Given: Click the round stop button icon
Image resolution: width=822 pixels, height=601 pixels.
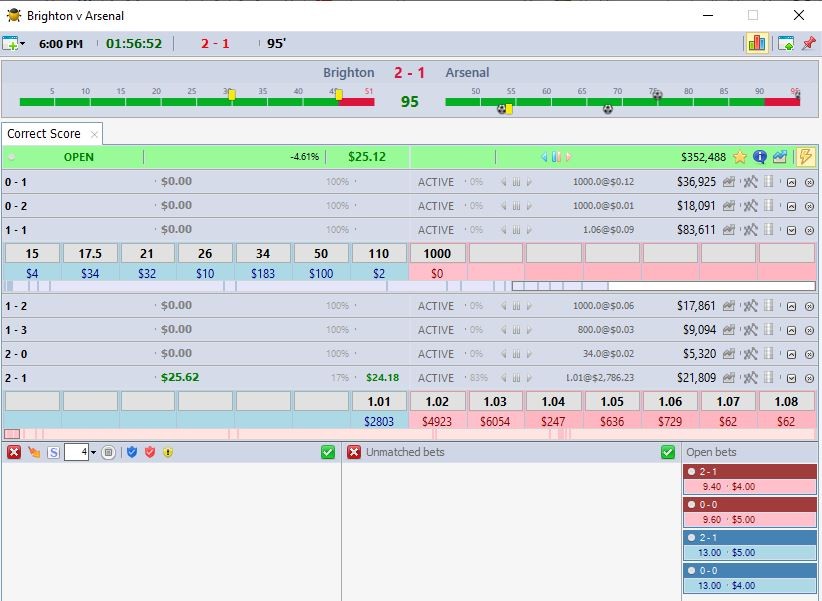Looking at the screenshot, I should 109,452.
